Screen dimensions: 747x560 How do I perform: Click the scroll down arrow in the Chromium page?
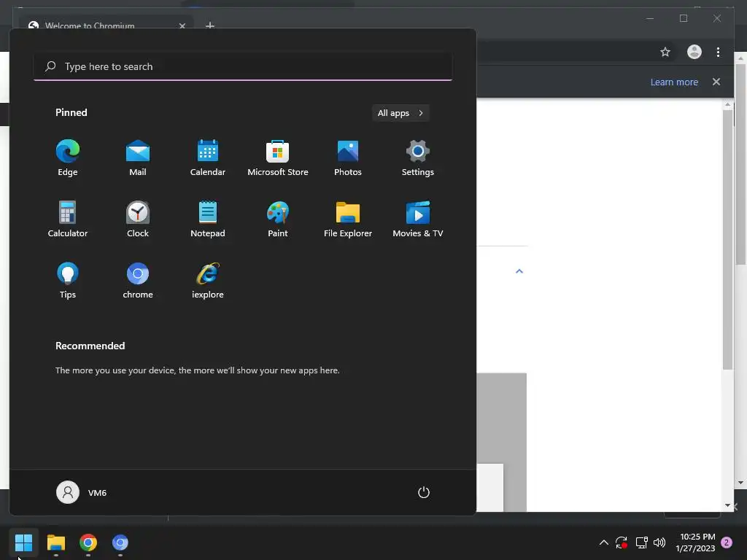pyautogui.click(x=727, y=506)
